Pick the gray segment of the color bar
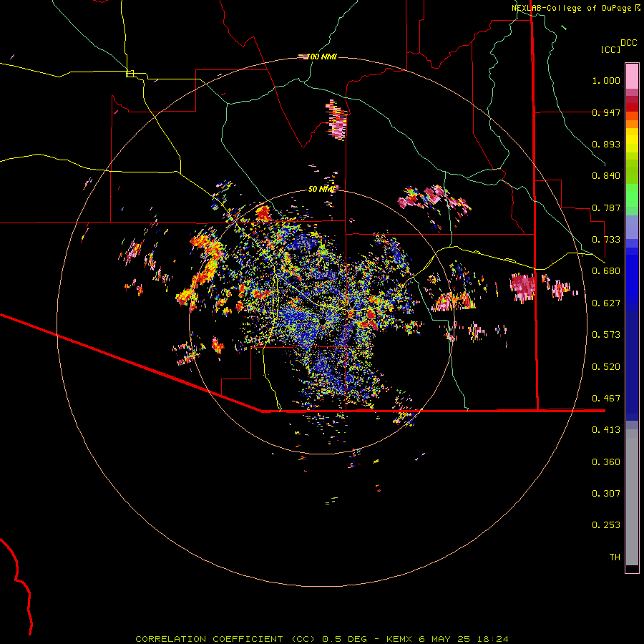This screenshot has height=644, width=644. 632,497
